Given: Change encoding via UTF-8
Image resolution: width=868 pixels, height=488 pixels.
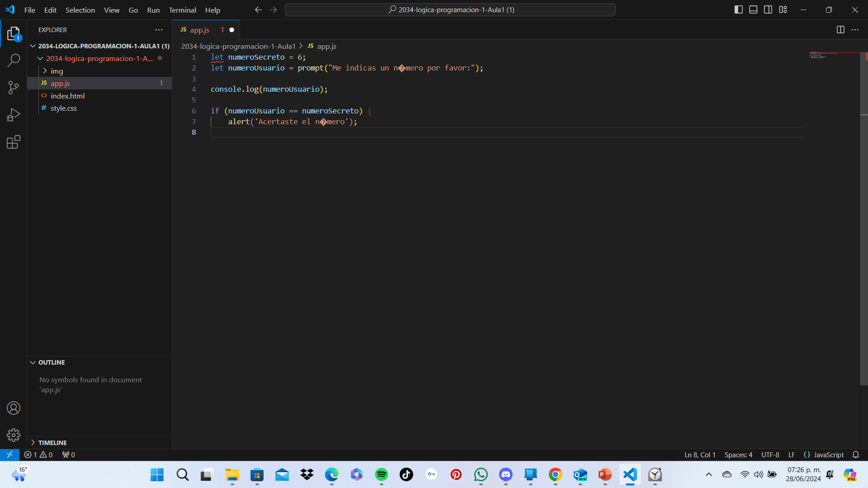Looking at the screenshot, I should click(770, 455).
